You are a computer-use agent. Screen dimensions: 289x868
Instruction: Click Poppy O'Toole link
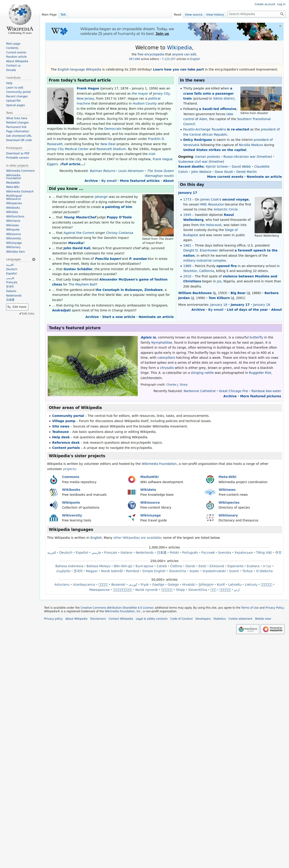tap(119, 217)
